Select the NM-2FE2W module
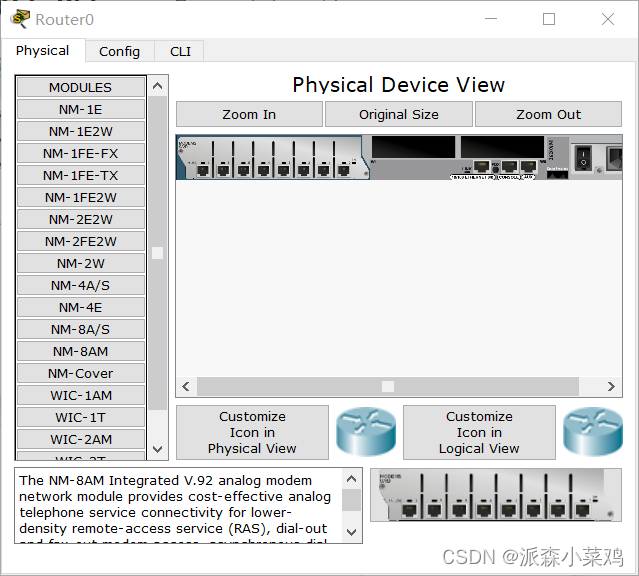The height and width of the screenshot is (576, 639). (x=81, y=241)
